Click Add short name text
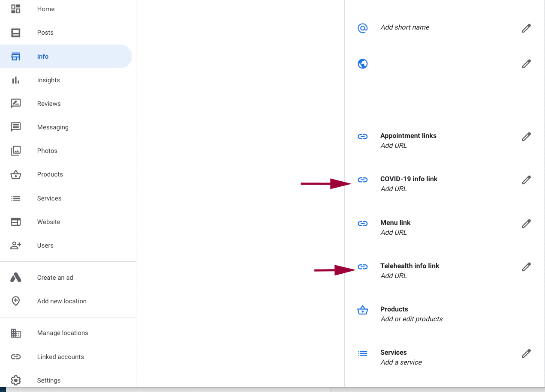The image size is (545, 392). [x=404, y=27]
